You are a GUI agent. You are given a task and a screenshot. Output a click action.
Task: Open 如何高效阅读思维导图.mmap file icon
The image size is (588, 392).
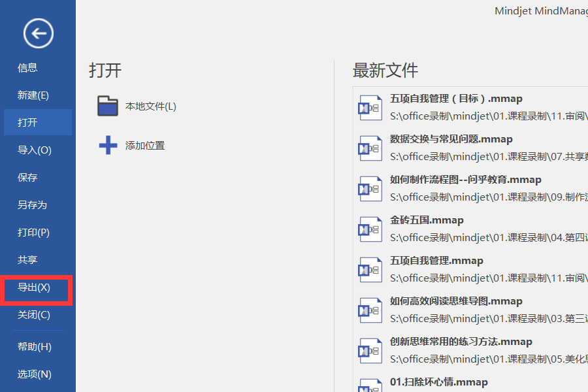tap(370, 309)
